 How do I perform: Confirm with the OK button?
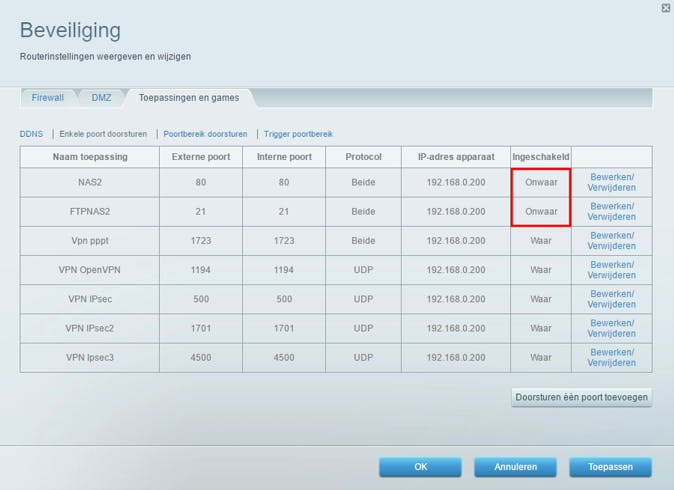point(420,467)
